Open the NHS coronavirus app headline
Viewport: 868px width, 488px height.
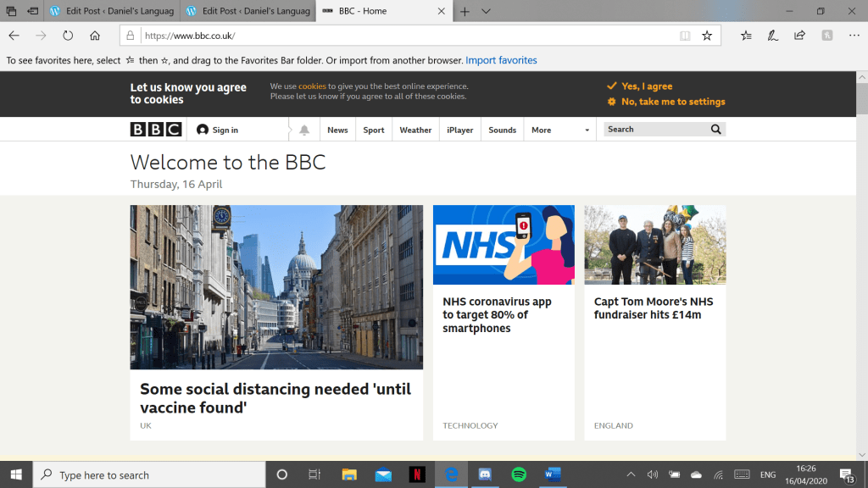coord(497,315)
